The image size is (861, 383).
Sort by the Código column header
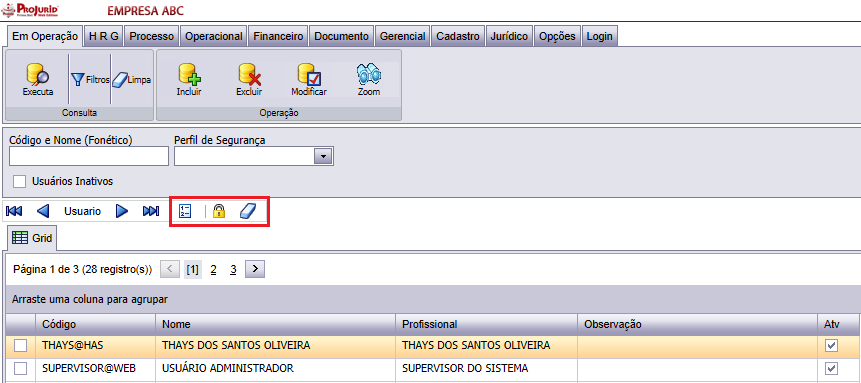(x=96, y=324)
